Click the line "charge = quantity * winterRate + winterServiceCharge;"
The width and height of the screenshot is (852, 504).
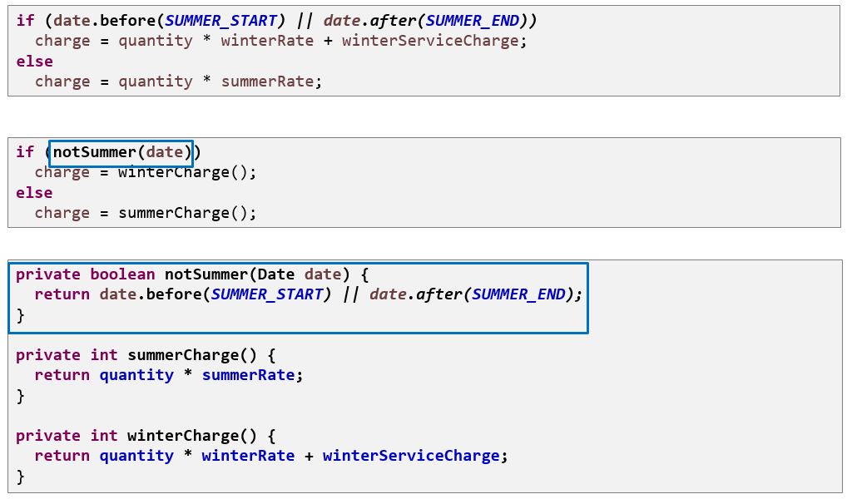click(281, 41)
